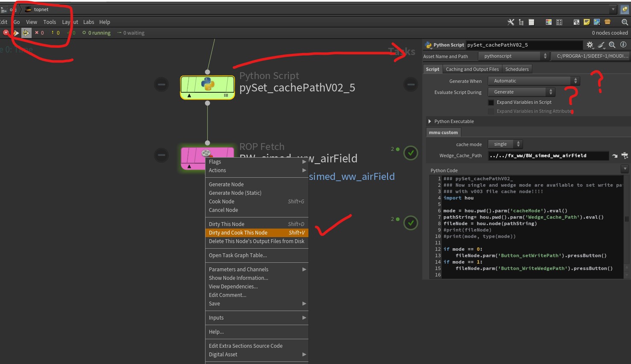Click the add background image icon
Screen dimensions: 631x364
click(597, 22)
